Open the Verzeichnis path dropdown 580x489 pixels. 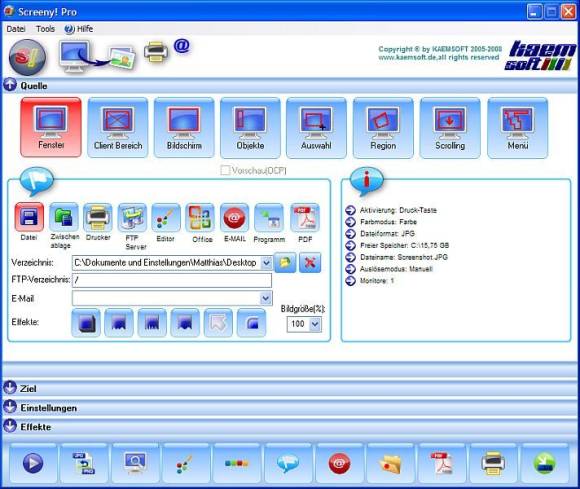(x=266, y=263)
